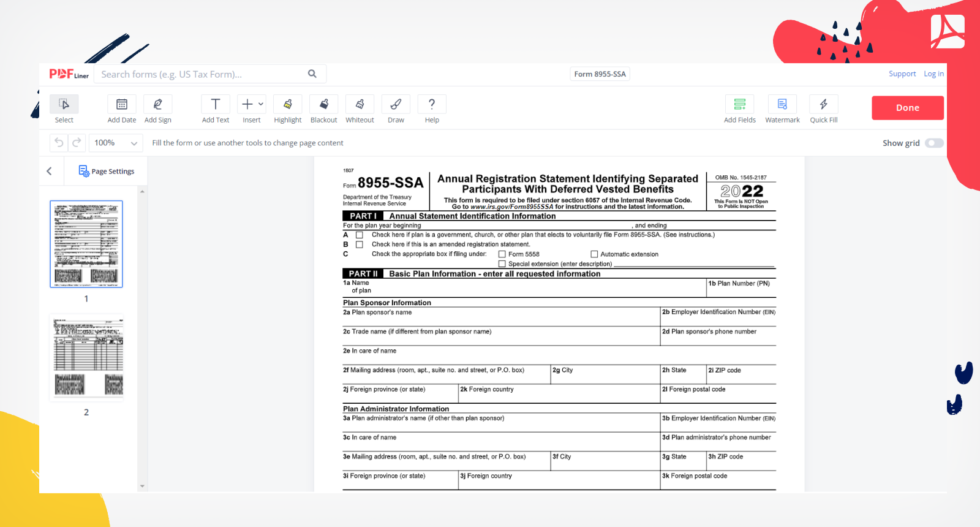This screenshot has height=527, width=980.
Task: Tick the Form 5558 checkbox
Action: [502, 254]
